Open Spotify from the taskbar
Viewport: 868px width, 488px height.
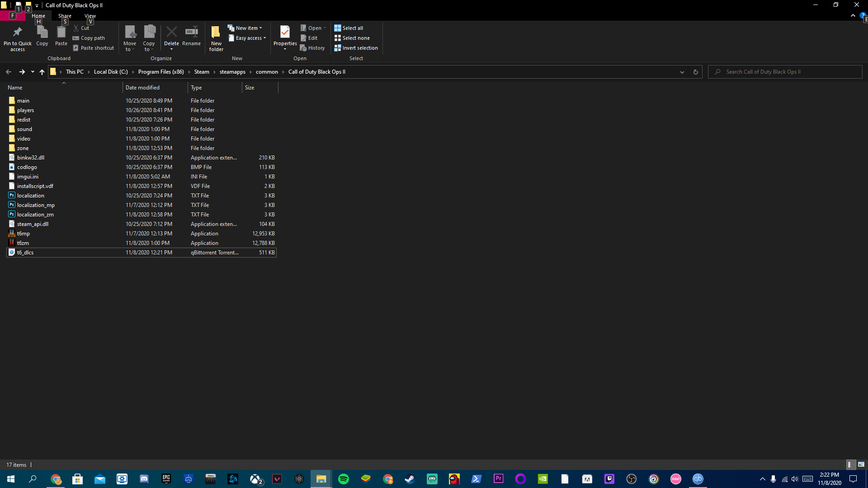344,479
